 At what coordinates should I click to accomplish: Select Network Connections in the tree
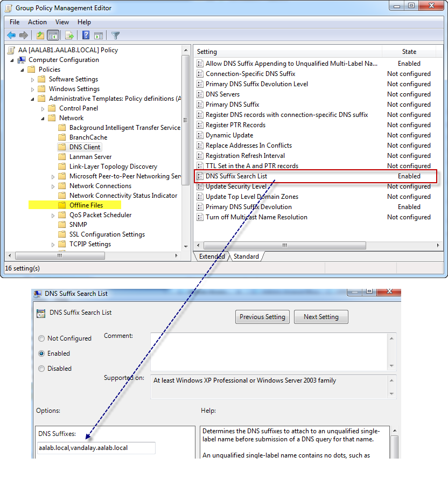click(x=100, y=186)
